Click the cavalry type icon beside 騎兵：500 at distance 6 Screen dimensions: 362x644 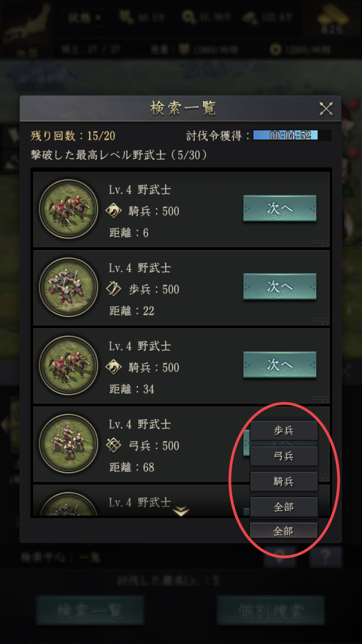[x=114, y=211]
